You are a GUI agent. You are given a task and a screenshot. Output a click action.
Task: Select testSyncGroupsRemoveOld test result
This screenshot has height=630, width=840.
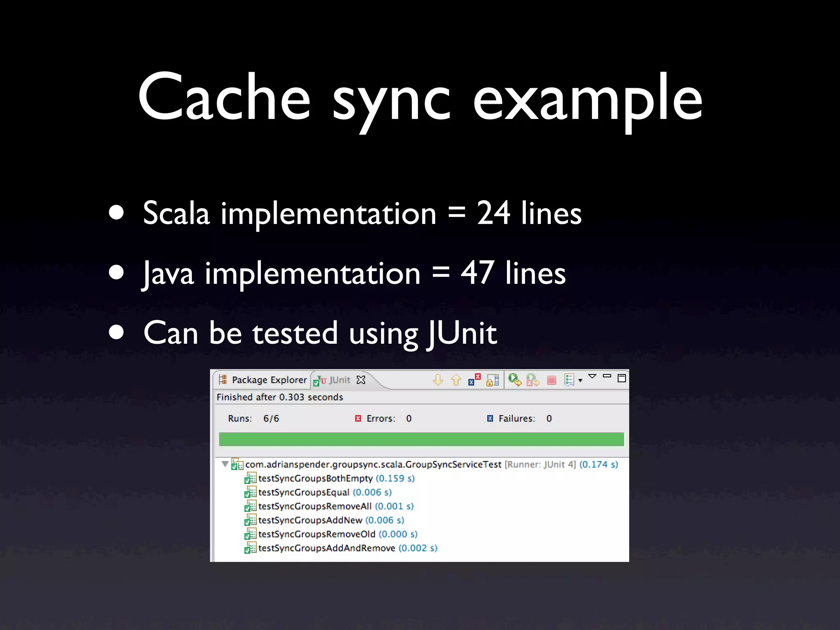click(x=331, y=534)
